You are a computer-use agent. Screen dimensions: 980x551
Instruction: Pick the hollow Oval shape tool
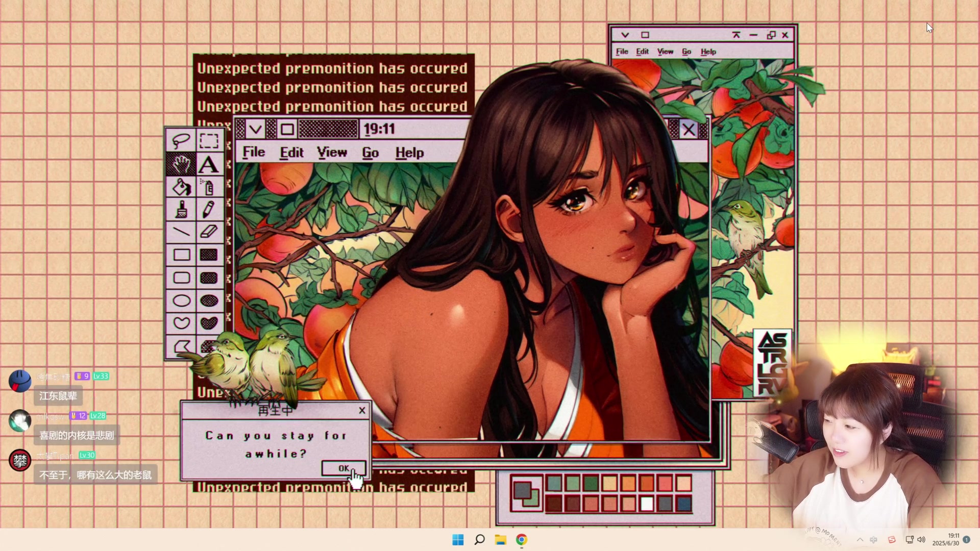click(x=181, y=300)
